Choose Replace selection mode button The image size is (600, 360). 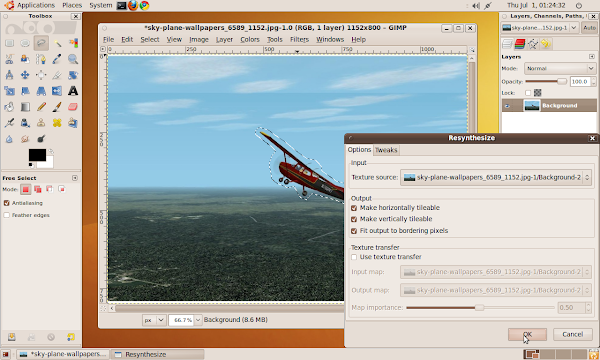[x=26, y=189]
